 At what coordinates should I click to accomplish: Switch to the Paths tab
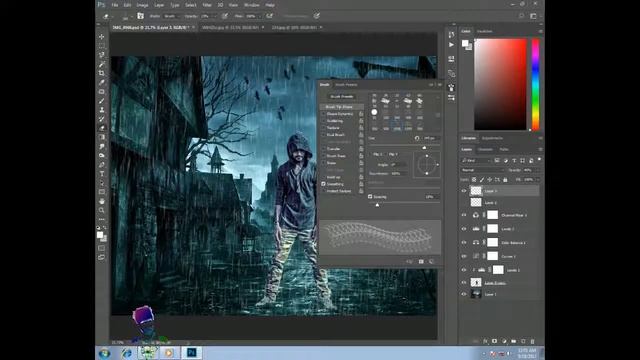point(504,149)
